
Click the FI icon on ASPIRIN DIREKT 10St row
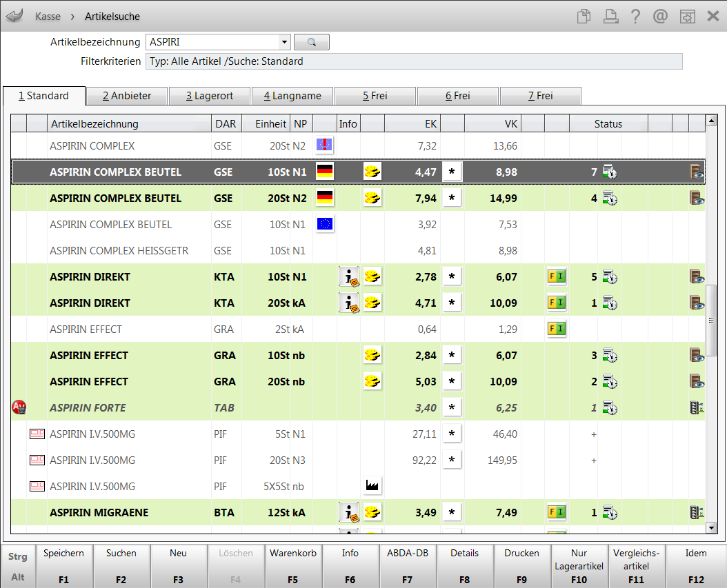coord(557,276)
